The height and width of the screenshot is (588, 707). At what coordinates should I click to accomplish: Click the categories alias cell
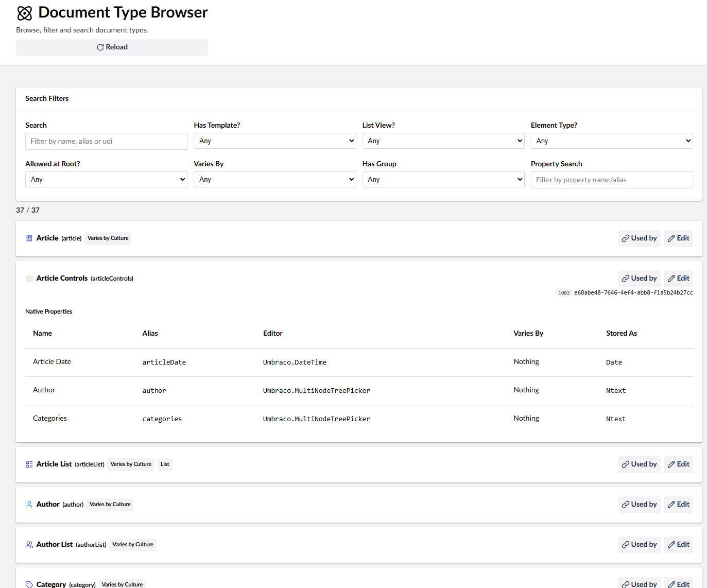(162, 419)
